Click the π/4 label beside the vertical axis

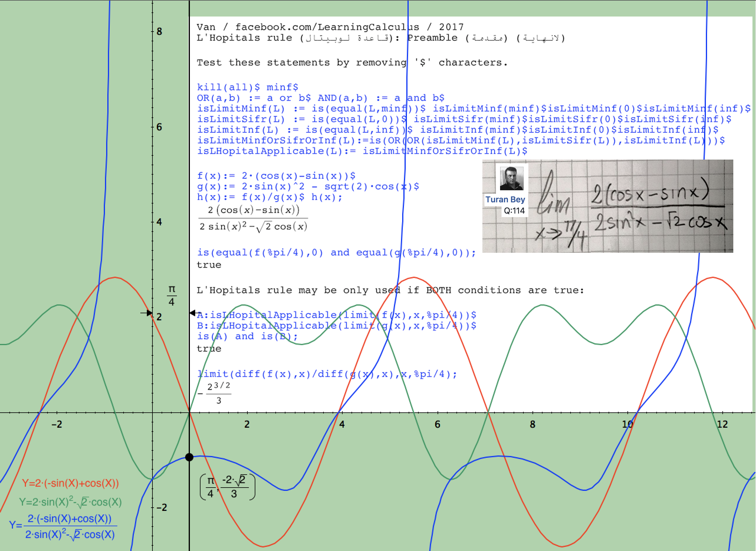(x=172, y=296)
